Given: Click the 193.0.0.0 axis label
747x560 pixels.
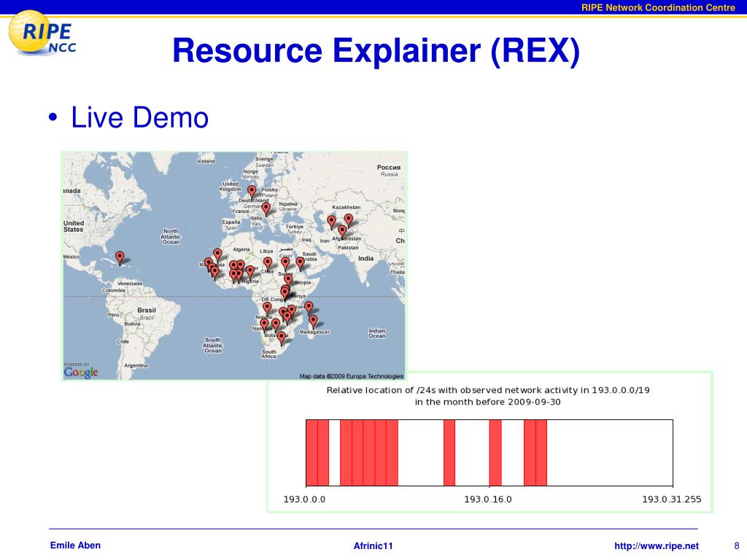Looking at the screenshot, I should tap(304, 499).
